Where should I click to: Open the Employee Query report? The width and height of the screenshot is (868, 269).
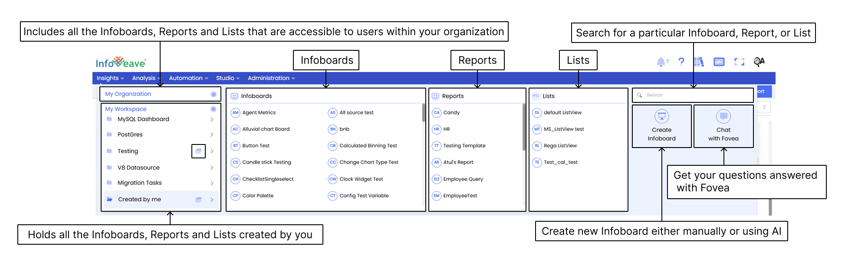pyautogui.click(x=463, y=179)
